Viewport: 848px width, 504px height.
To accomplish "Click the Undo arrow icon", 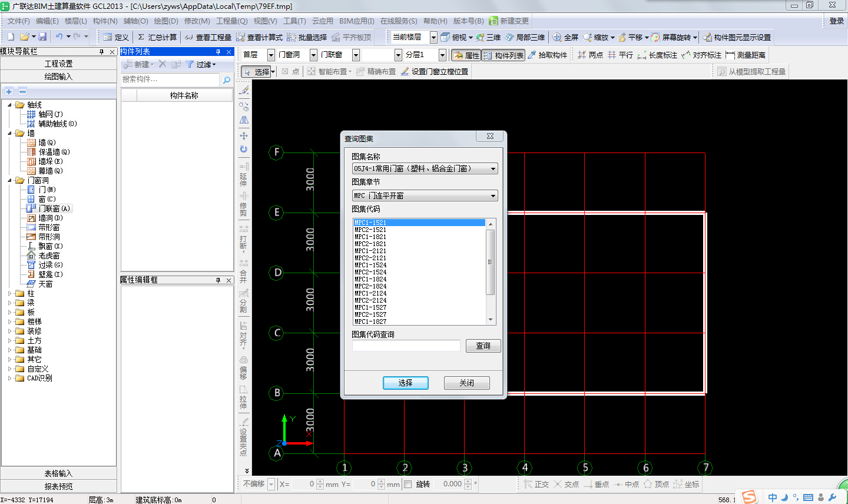I will tap(59, 37).
